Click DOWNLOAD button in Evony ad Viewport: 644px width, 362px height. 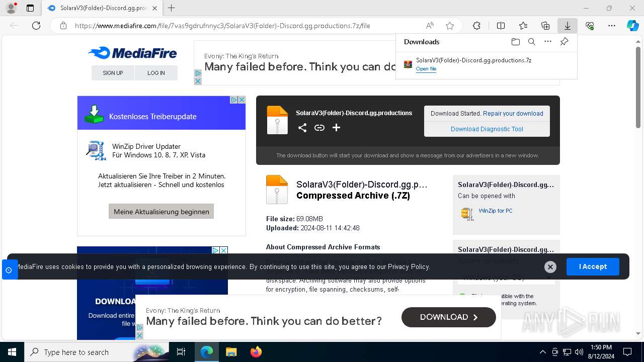(x=449, y=317)
